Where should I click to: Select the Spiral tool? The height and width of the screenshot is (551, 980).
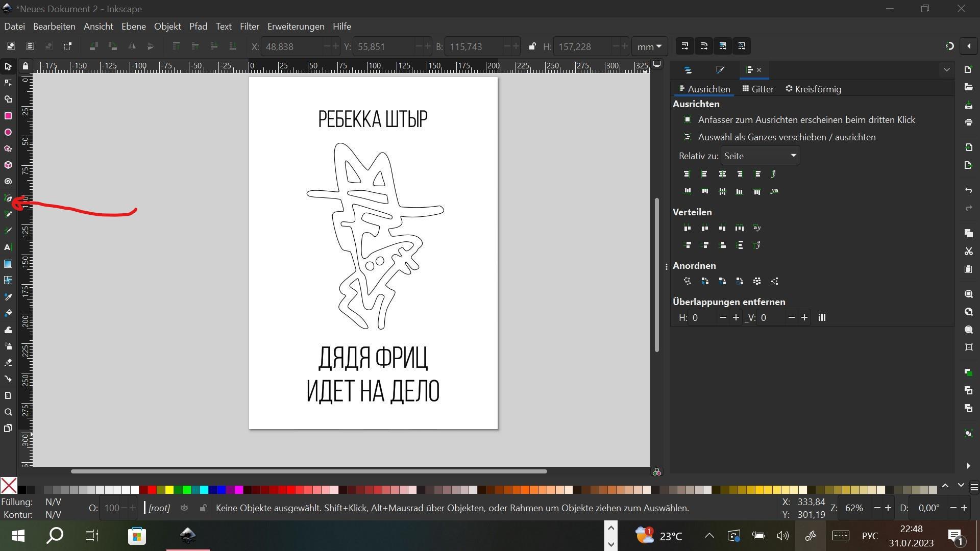tap(8, 182)
